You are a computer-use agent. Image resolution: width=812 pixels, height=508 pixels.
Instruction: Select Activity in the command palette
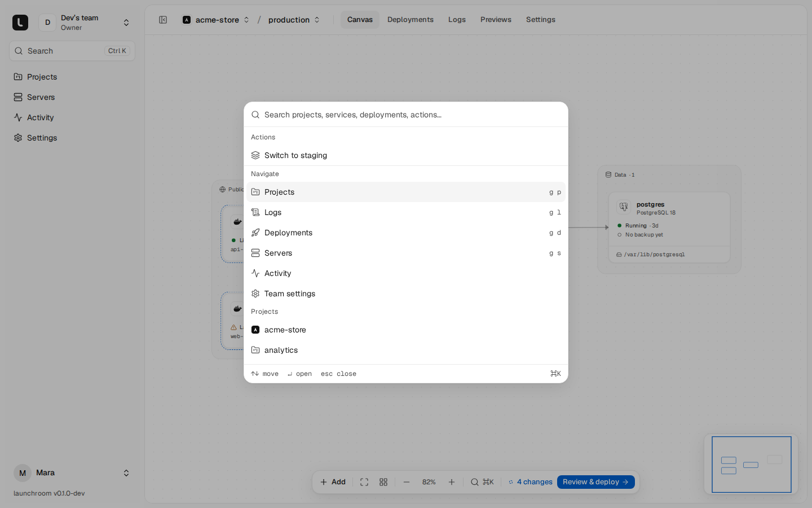coord(406,273)
